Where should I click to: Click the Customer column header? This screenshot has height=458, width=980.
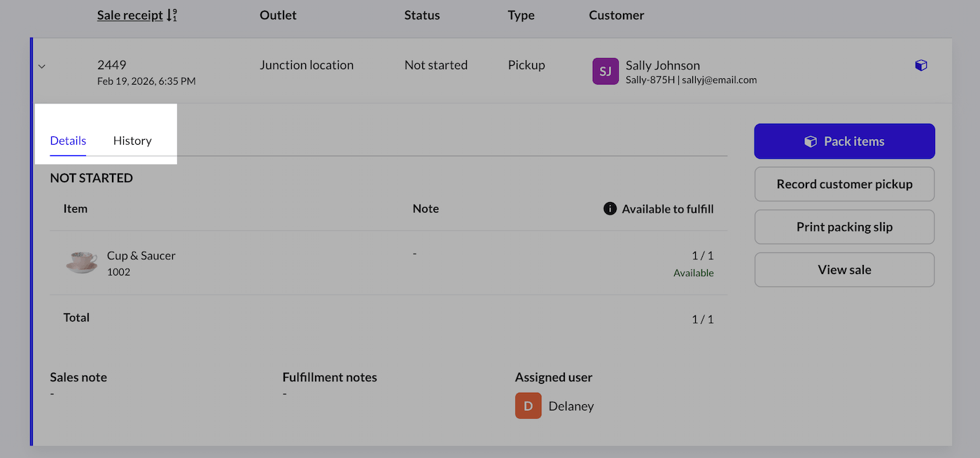coord(617,15)
